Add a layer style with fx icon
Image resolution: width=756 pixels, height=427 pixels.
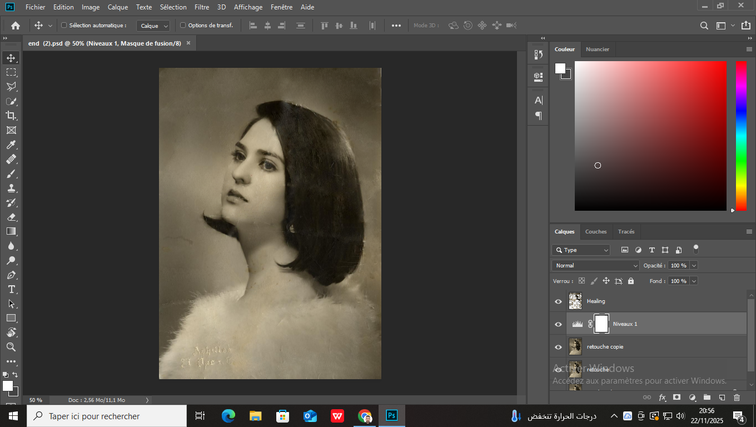click(x=662, y=397)
